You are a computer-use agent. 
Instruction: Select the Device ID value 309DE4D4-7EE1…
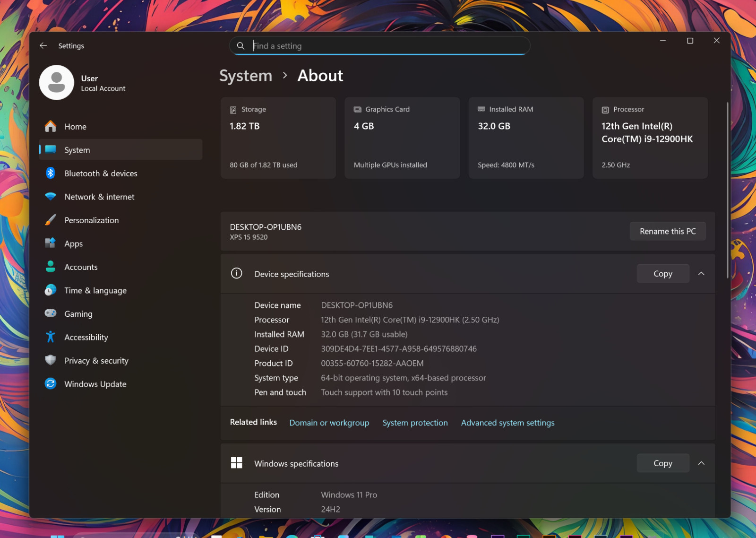[x=399, y=349]
